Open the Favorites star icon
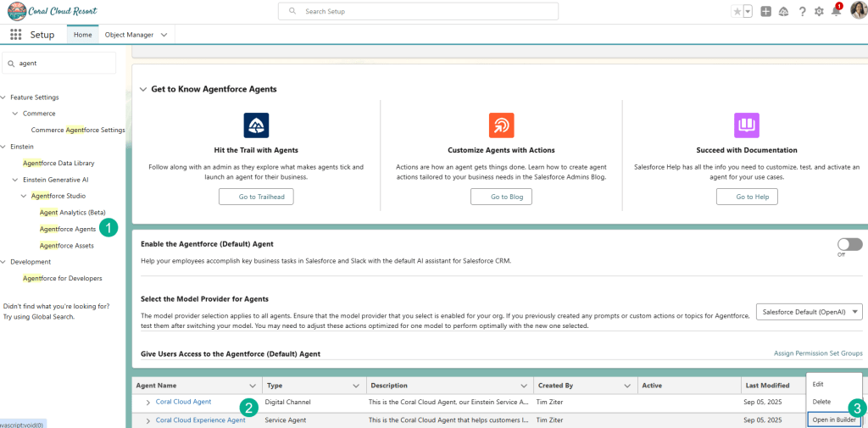868x428 pixels. point(737,12)
